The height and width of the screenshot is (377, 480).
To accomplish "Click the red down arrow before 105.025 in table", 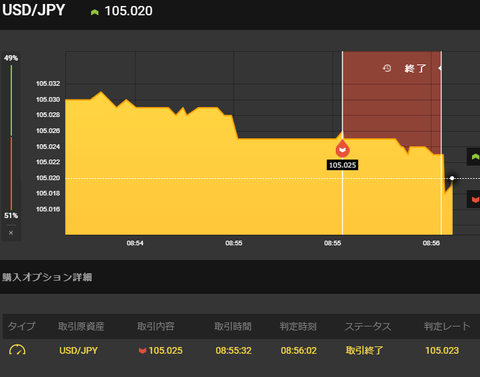I will (x=142, y=350).
